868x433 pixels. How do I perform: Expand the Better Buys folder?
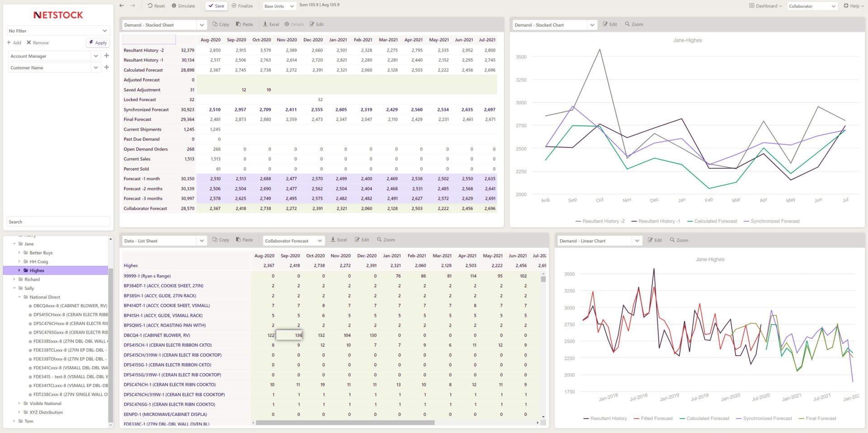19,253
